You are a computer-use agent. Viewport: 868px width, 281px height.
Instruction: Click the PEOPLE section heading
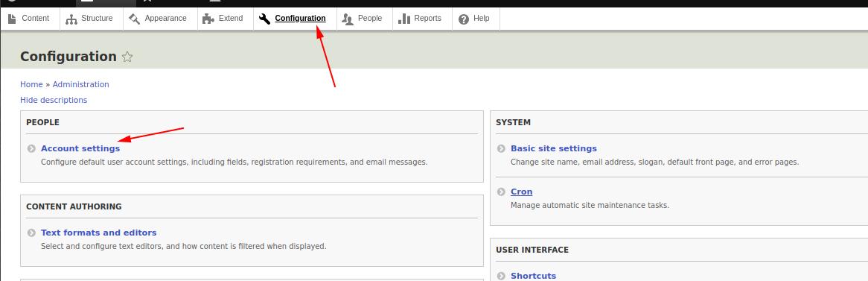click(42, 122)
